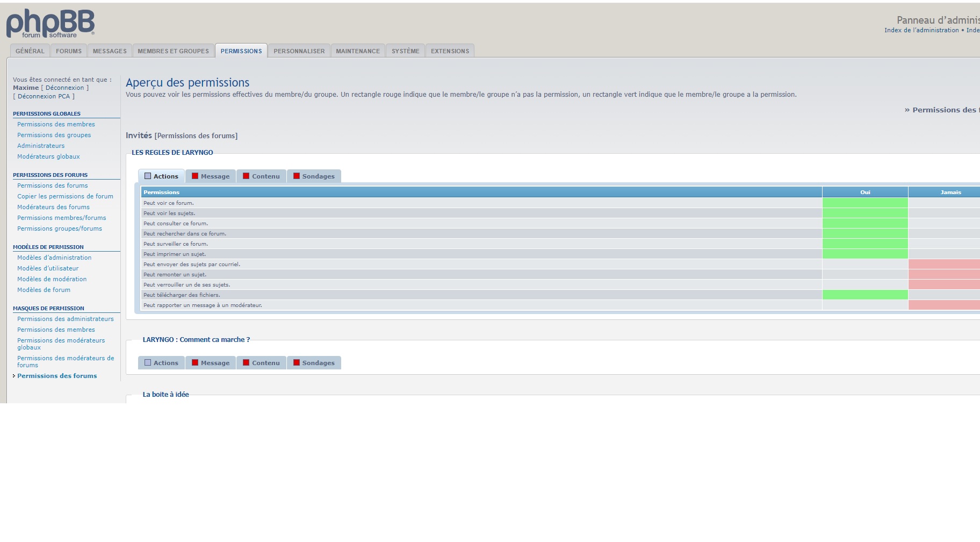
Task: Open the Sondages tab in LES REGLES DE LARYNGO
Action: tap(314, 176)
